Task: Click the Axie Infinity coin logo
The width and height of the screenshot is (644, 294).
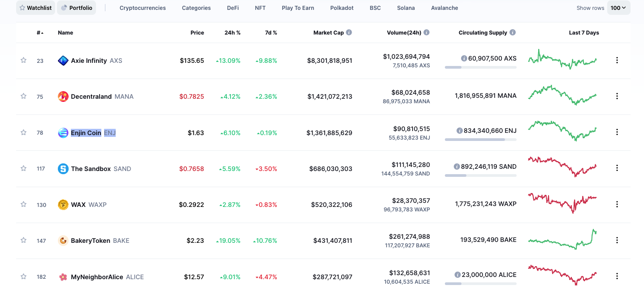Action: (x=63, y=61)
